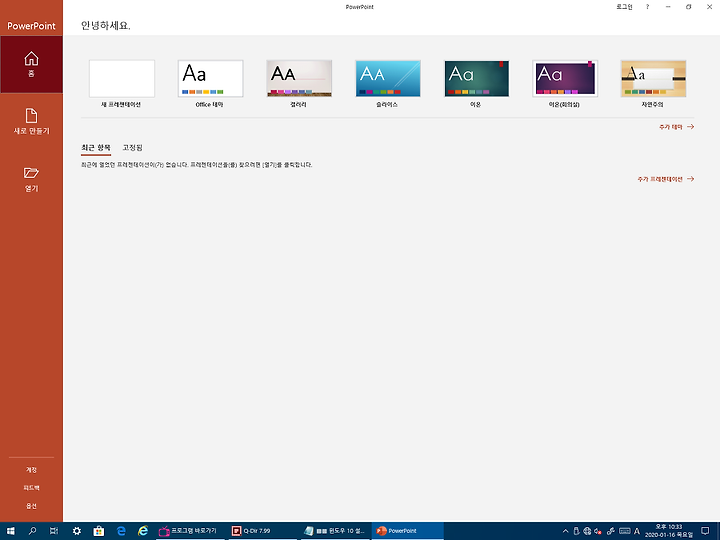Click the touch keyboard tray icon

[x=624, y=531]
